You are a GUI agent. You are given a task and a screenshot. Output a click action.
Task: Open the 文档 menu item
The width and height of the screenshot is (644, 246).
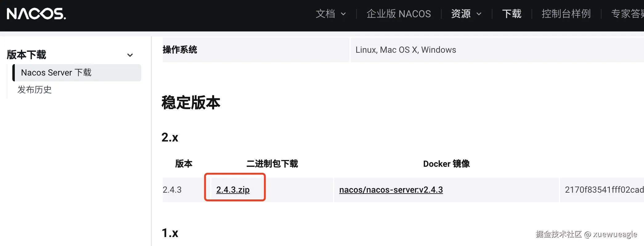(325, 14)
